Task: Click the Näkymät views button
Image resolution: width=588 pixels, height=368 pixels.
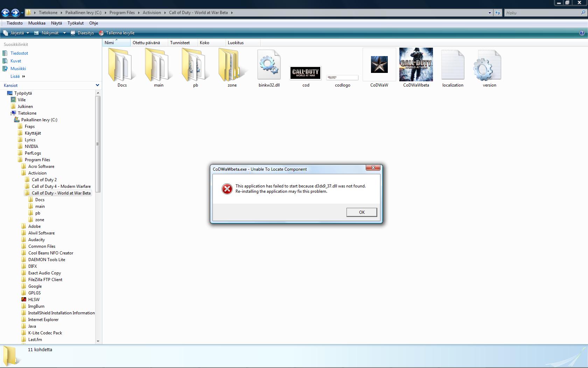Action: click(x=47, y=33)
